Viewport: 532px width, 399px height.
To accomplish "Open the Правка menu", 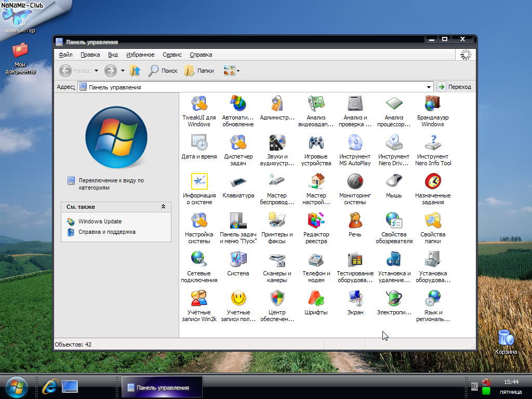I will pyautogui.click(x=90, y=55).
